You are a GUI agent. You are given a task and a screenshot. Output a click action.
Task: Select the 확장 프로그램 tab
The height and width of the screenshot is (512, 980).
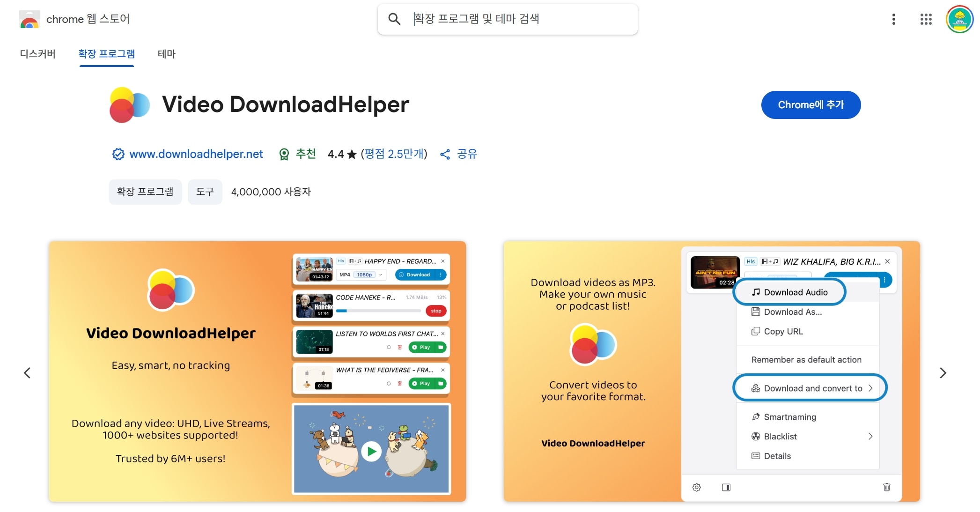click(107, 54)
